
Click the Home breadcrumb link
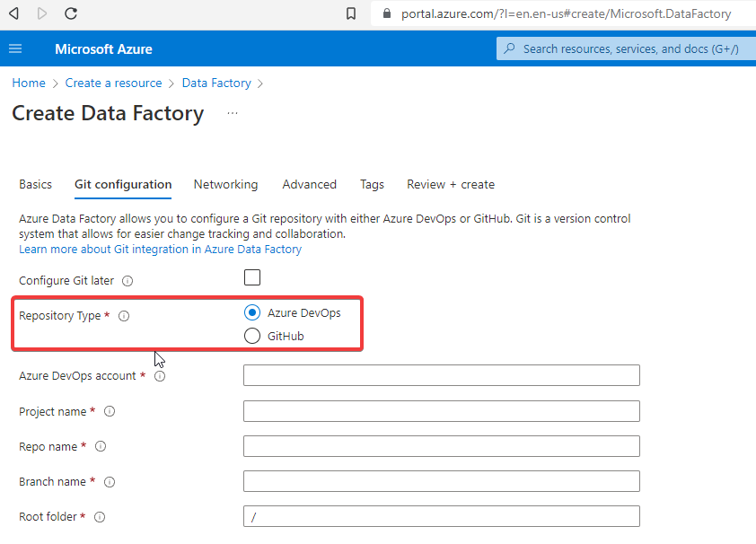click(28, 83)
